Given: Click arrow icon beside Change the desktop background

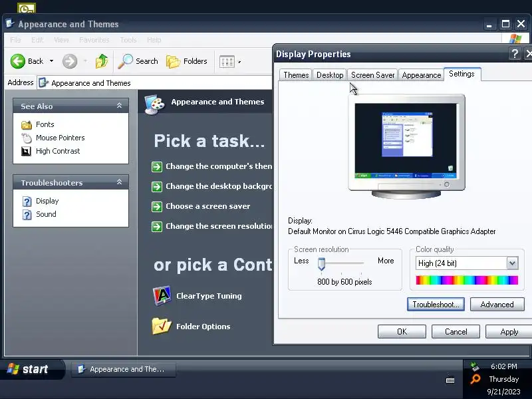Looking at the screenshot, I should point(157,187).
